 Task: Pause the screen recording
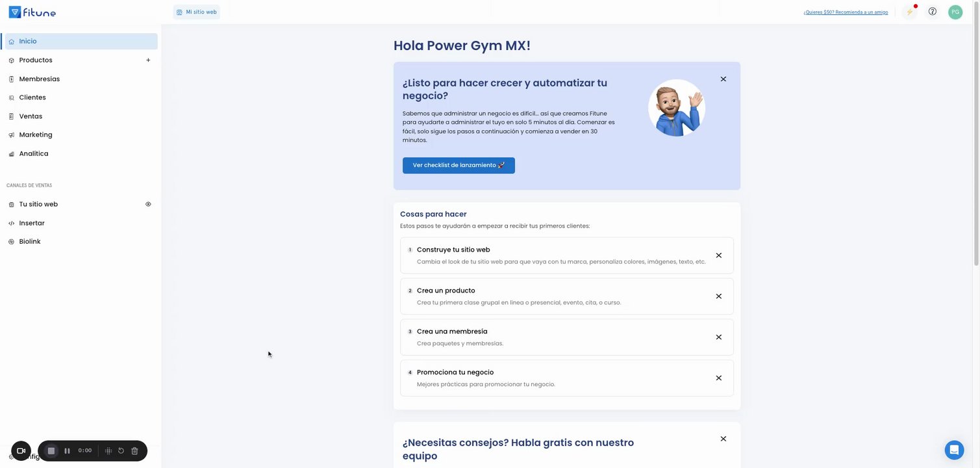(x=67, y=451)
